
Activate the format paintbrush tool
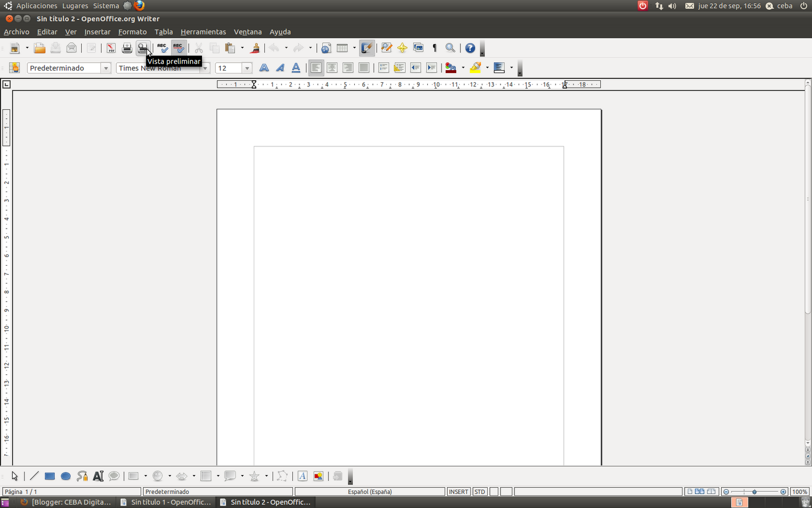pyautogui.click(x=256, y=48)
